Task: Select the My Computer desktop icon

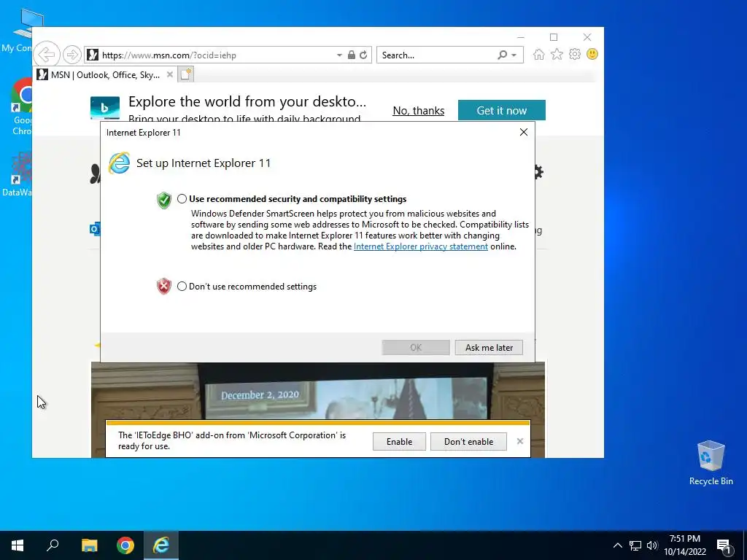Action: coord(21,31)
